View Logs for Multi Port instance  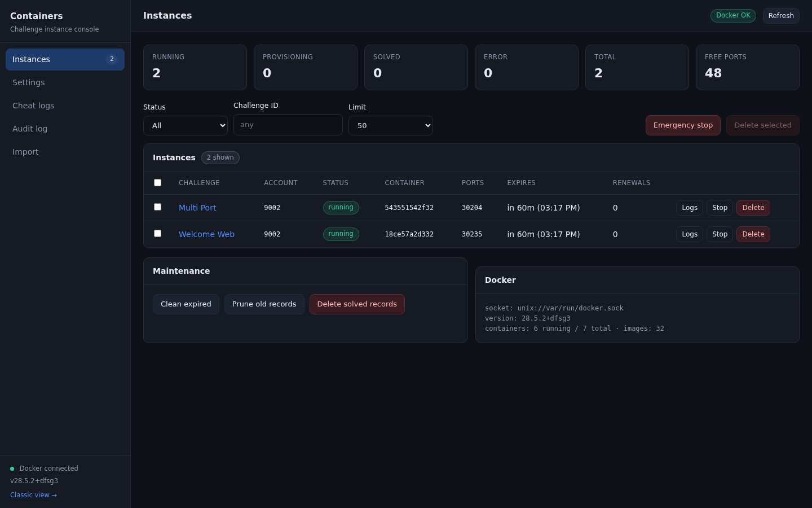pyautogui.click(x=690, y=208)
